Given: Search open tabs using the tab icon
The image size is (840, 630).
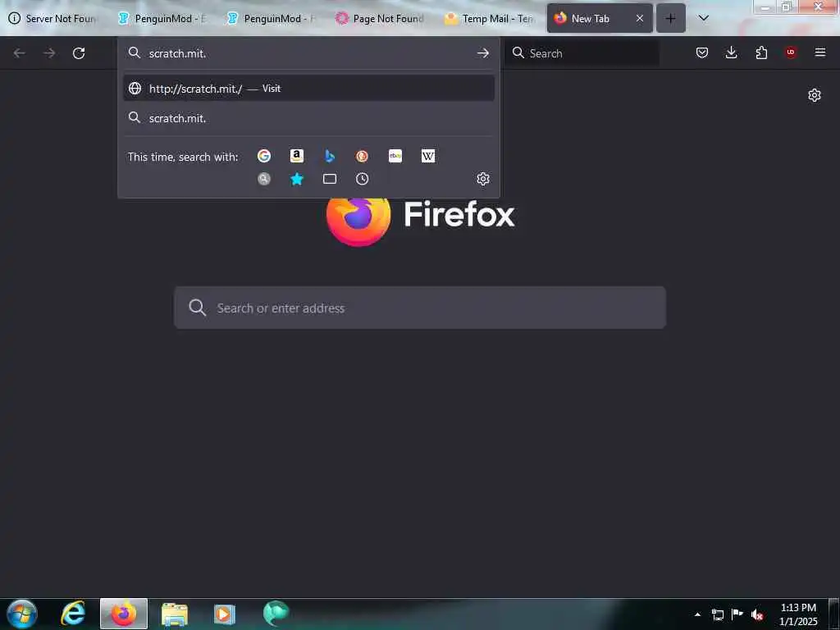Looking at the screenshot, I should point(330,179).
